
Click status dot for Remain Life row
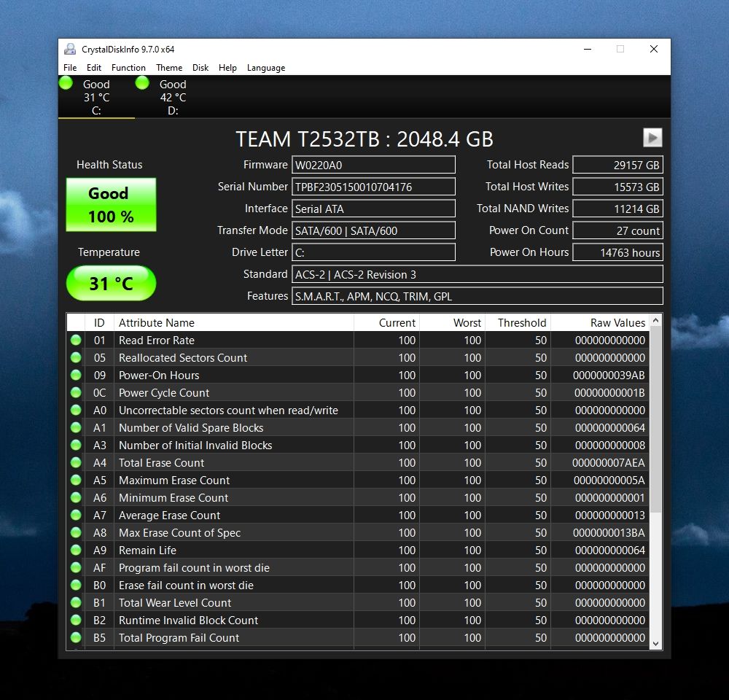pos(76,551)
